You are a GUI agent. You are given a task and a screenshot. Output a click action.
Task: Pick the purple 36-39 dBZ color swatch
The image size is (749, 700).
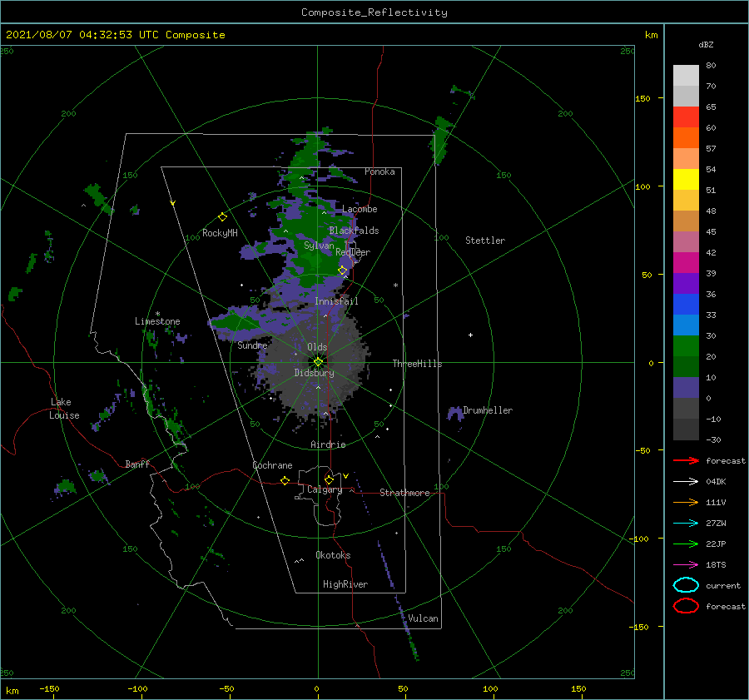[686, 284]
